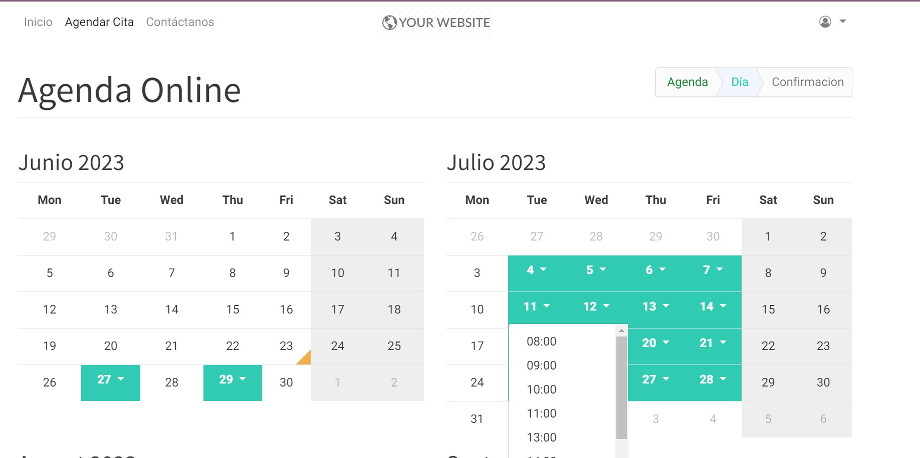Viewport: 920px width, 458px height.
Task: Open the Agendar Cita menu item
Action: [99, 22]
